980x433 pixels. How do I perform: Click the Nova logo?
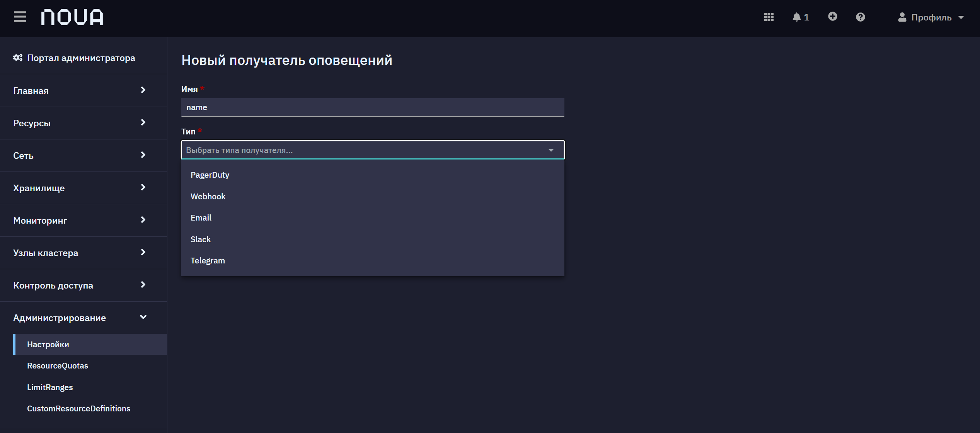click(72, 17)
